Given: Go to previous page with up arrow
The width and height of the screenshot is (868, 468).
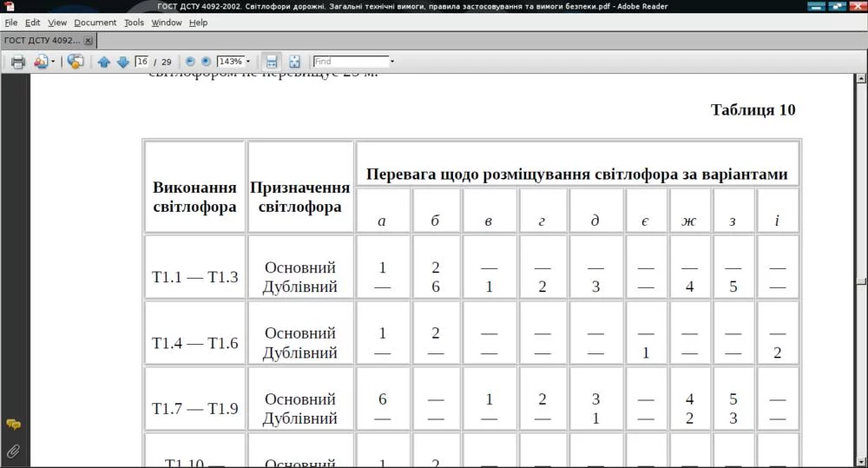Looking at the screenshot, I should coord(104,62).
